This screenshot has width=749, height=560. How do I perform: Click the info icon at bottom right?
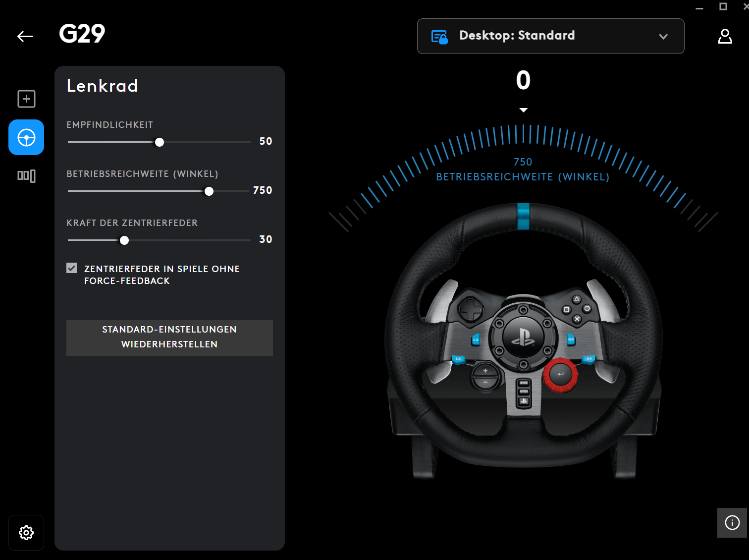click(732, 522)
